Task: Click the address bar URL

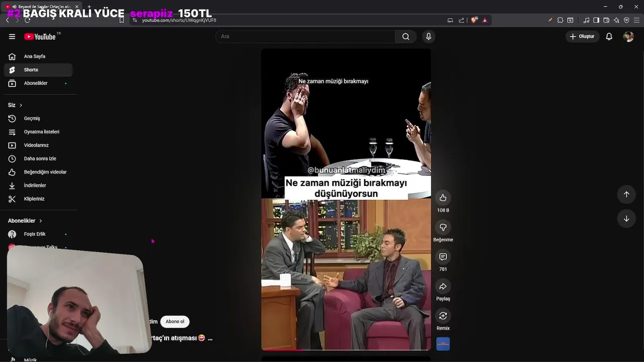Action: click(179, 20)
